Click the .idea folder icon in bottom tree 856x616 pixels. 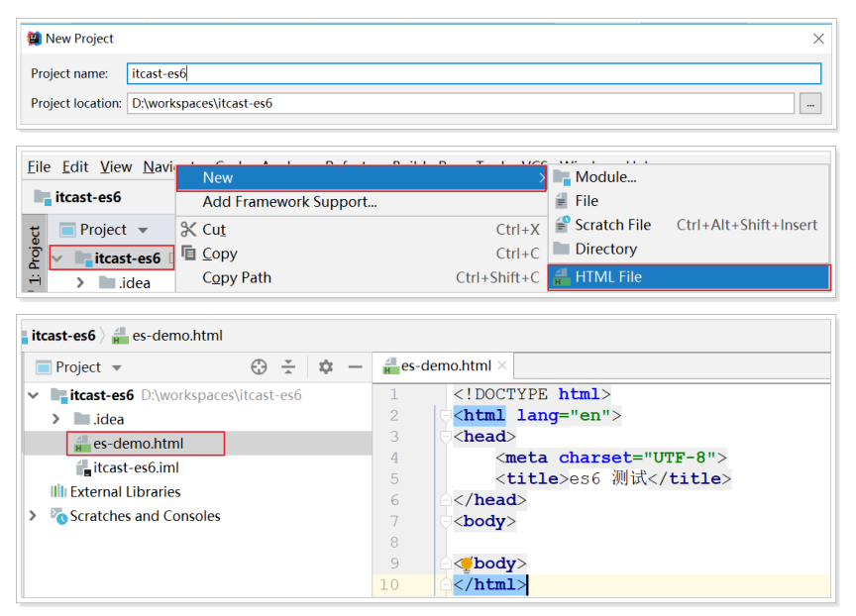(82, 419)
